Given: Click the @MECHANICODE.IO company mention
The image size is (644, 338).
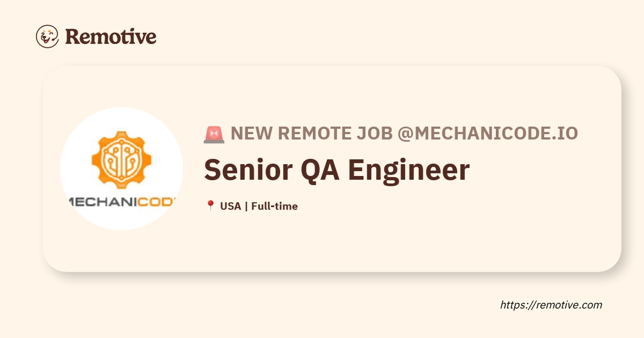Looking at the screenshot, I should tap(487, 134).
